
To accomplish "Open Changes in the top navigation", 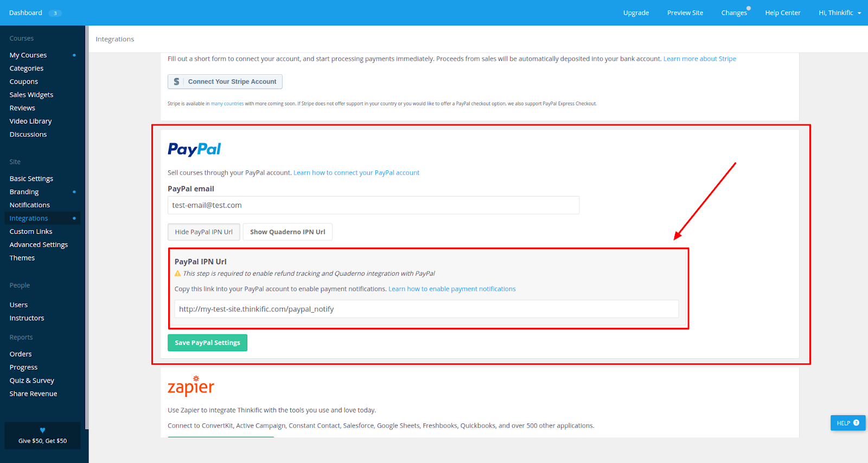I will coord(734,12).
